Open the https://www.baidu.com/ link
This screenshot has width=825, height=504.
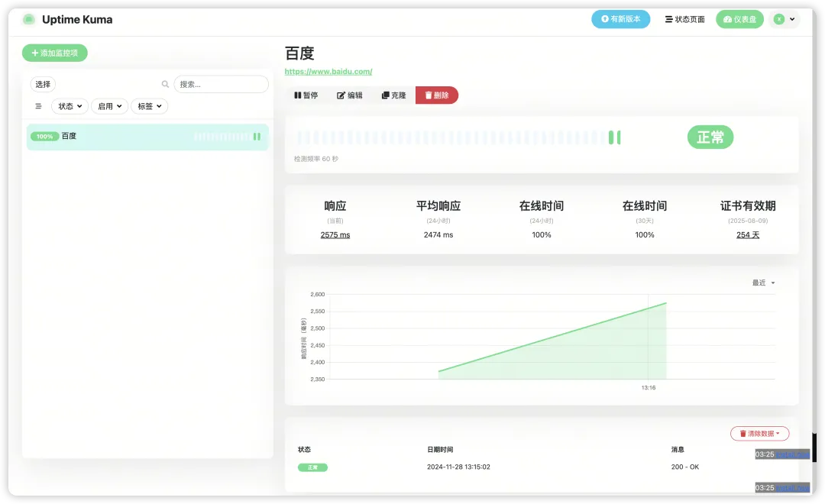tap(328, 72)
